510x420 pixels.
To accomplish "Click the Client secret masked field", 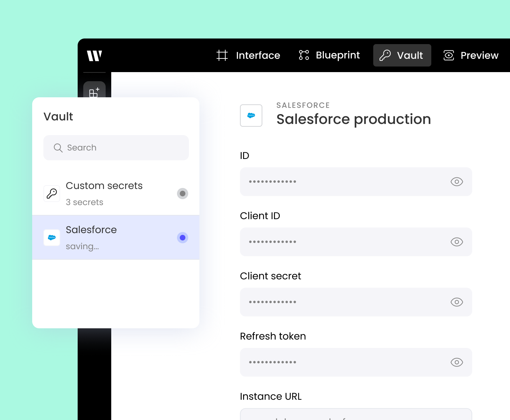I will click(x=356, y=302).
